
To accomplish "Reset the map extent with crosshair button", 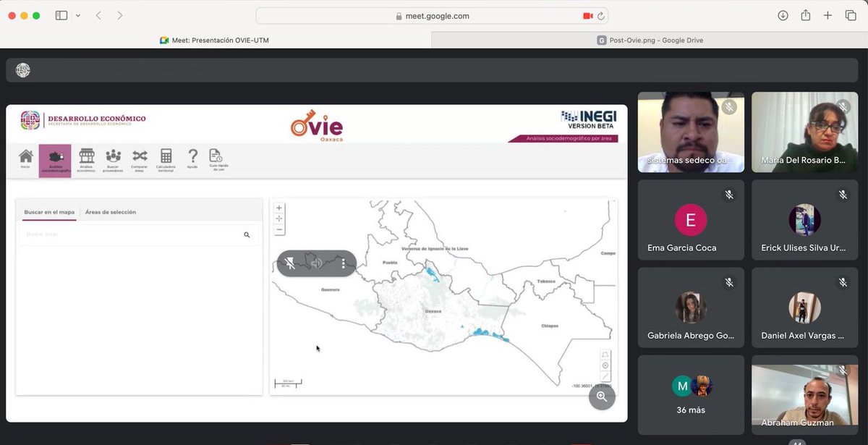I will (x=279, y=219).
